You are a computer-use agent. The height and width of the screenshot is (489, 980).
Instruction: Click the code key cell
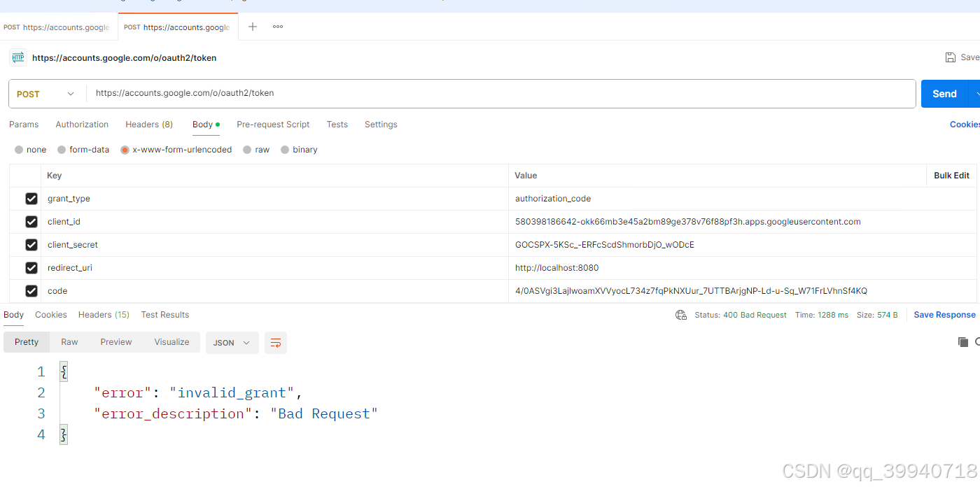tap(275, 291)
